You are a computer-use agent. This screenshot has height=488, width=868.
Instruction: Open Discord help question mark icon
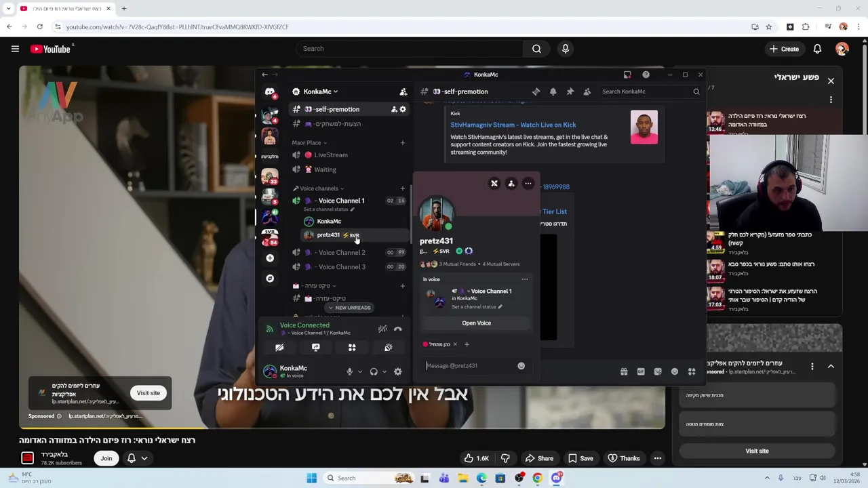646,75
